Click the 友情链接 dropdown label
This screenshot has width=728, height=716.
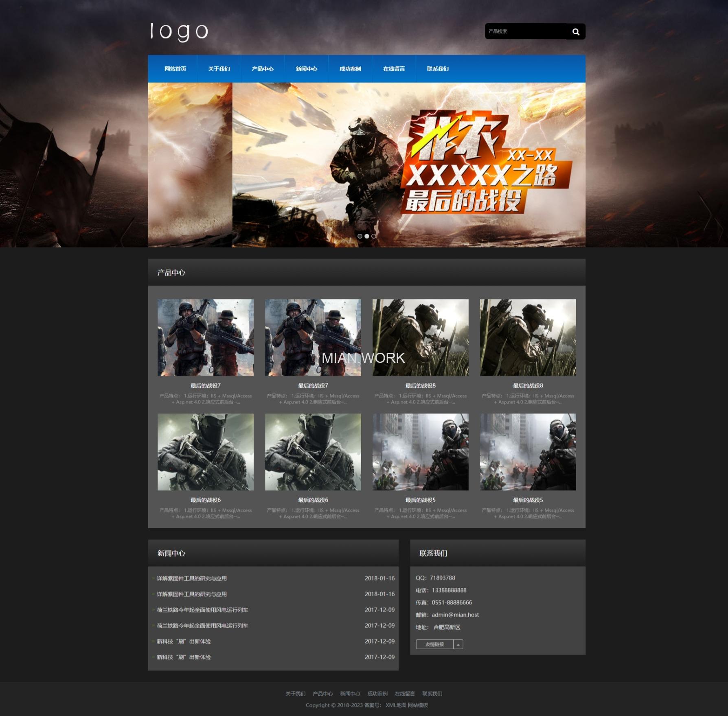pos(434,644)
